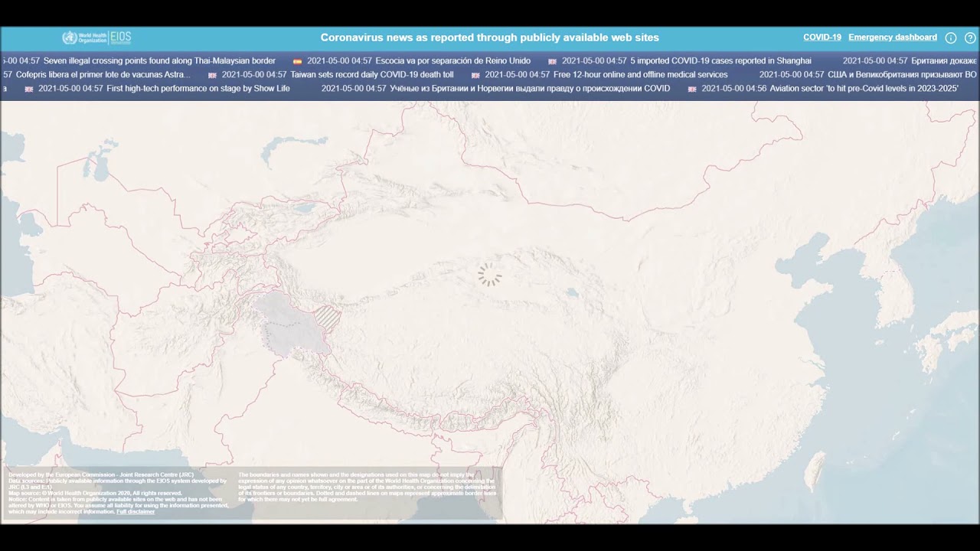980x551 pixels.
Task: Open Aviation sector pre-Covid levels headline
Action: pos(864,88)
